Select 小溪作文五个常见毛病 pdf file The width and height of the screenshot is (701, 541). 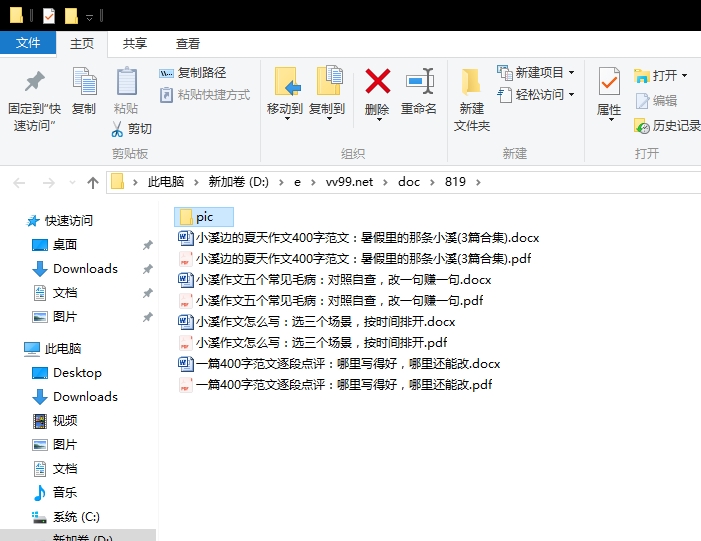[330, 300]
